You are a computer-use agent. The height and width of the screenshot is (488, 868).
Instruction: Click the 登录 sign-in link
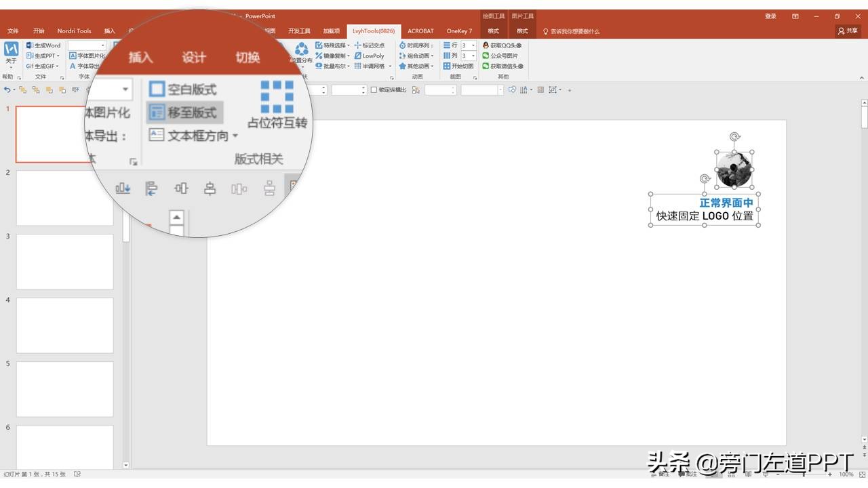click(770, 16)
